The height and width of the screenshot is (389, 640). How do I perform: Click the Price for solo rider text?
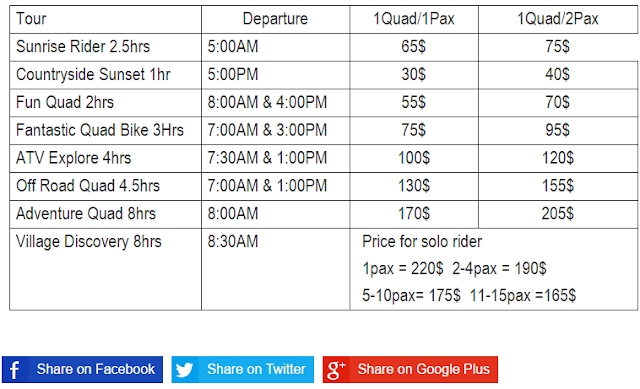(422, 242)
